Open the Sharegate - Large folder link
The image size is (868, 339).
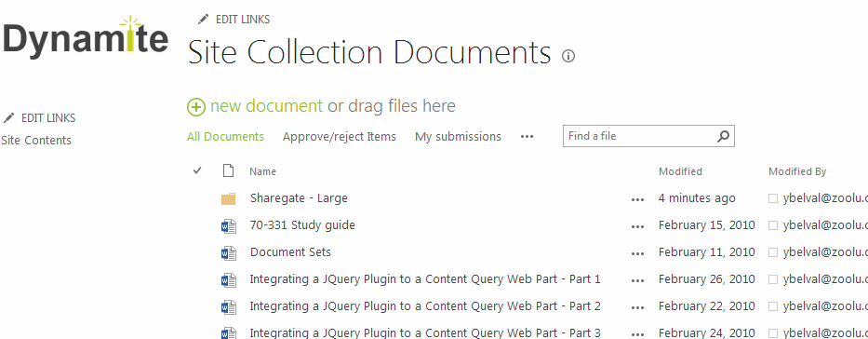point(299,198)
